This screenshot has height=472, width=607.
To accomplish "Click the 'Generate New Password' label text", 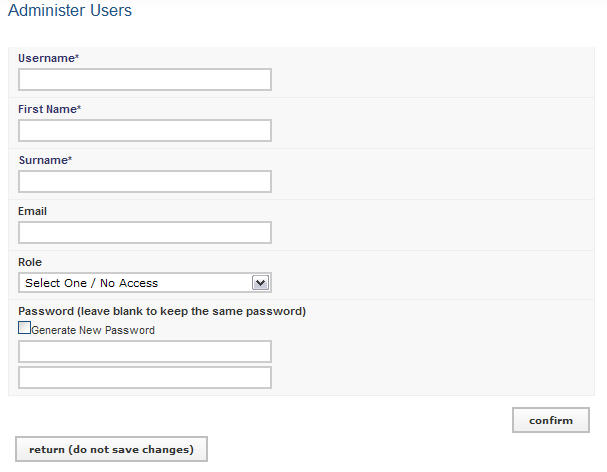I will [x=94, y=330].
